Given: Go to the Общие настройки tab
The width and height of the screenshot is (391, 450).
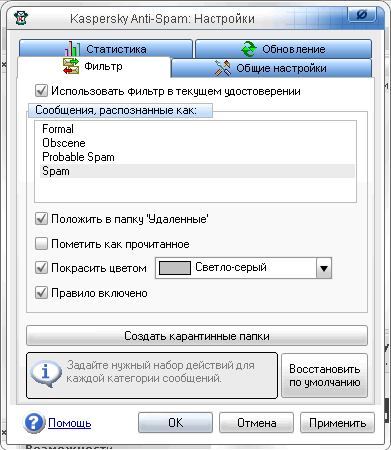Looking at the screenshot, I should [272, 68].
